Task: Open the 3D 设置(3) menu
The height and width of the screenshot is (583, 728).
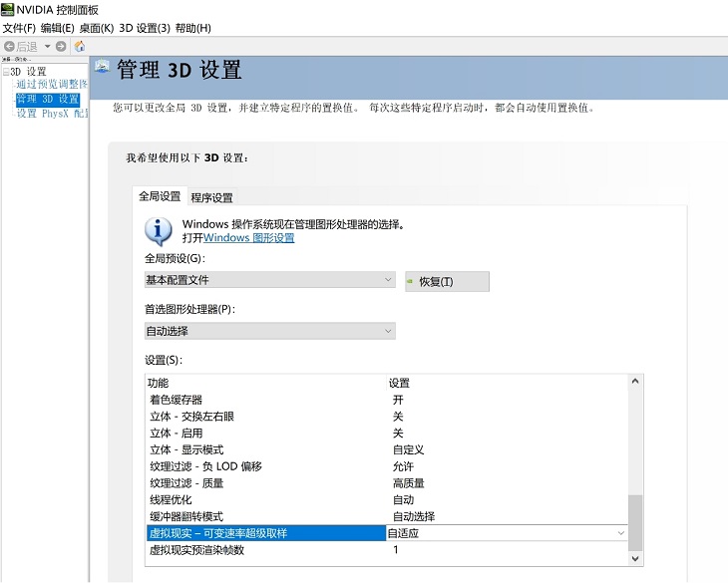Action: 145,28
